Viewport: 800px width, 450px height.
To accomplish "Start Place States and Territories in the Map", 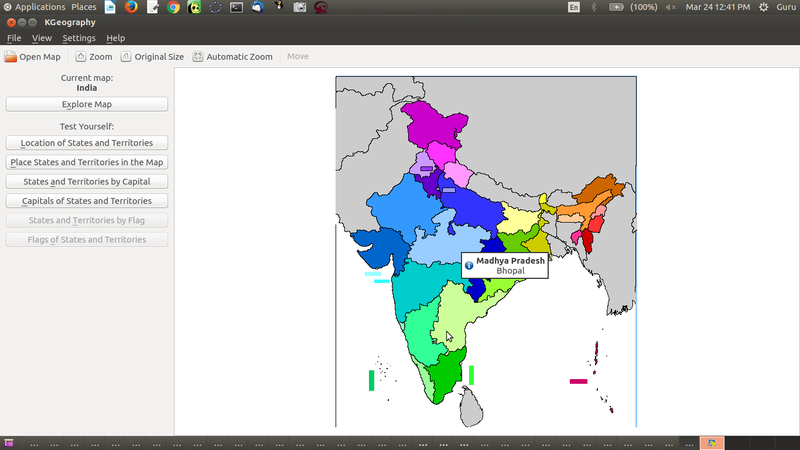I will coord(87,162).
